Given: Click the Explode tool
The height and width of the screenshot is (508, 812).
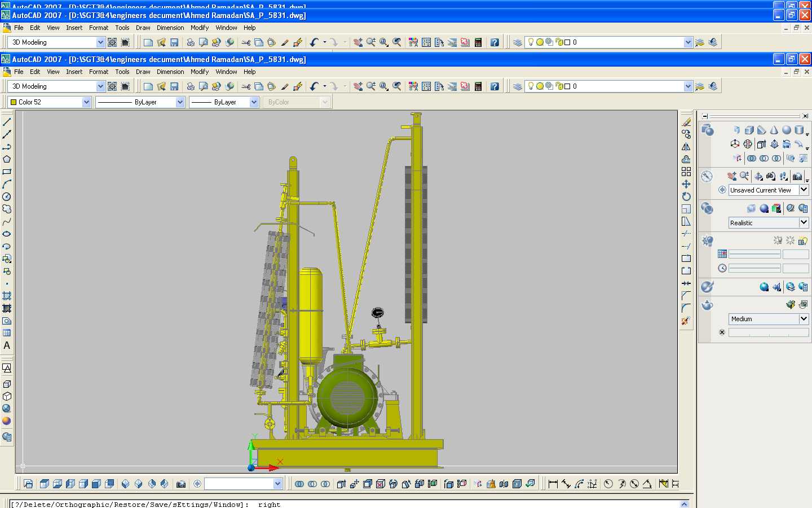Looking at the screenshot, I should [686, 321].
